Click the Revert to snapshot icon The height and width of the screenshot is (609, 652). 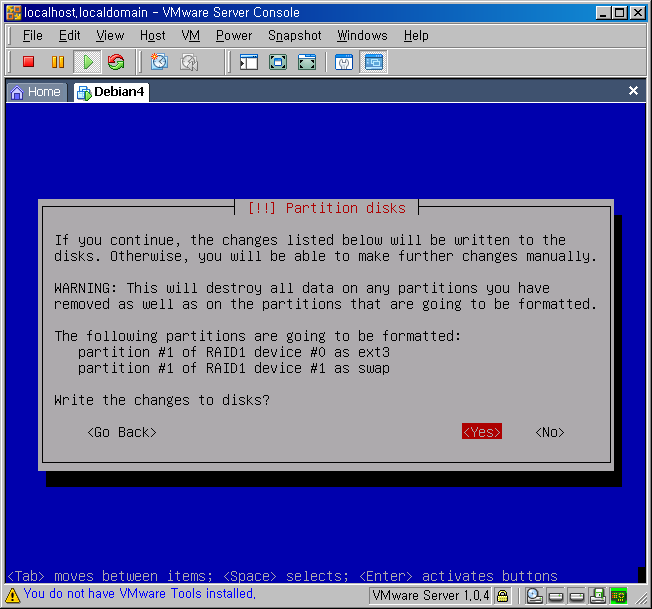pyautogui.click(x=189, y=62)
